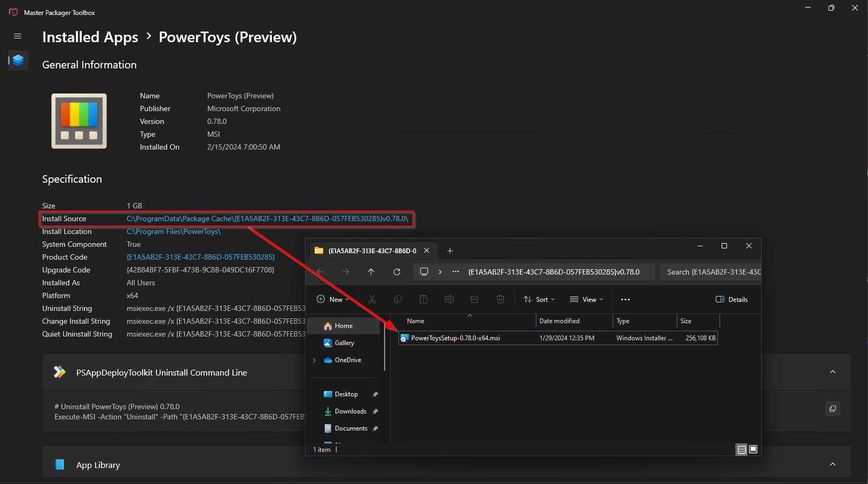Copy the PSAppDeployToolkit uninstall command
Screen dimensions: 868x484
point(832,409)
